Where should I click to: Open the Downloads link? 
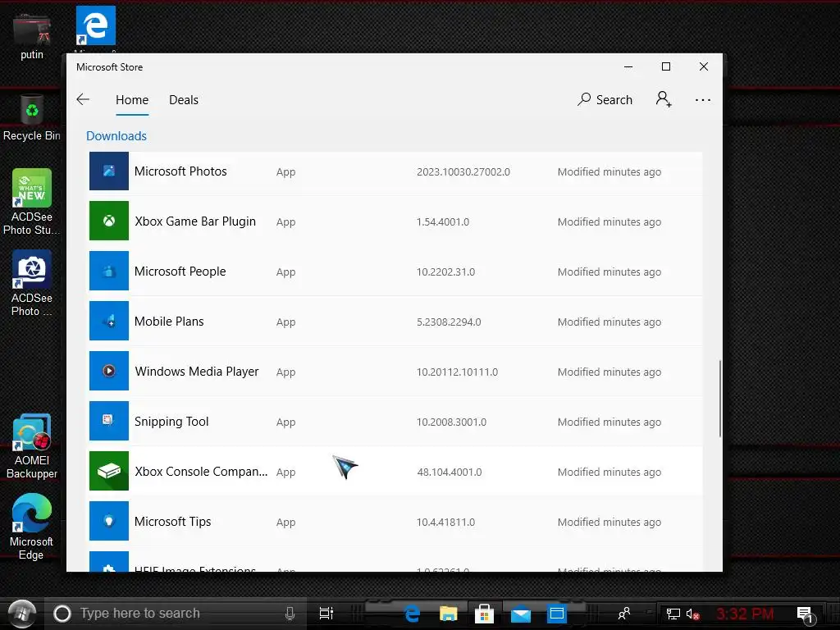tap(116, 136)
